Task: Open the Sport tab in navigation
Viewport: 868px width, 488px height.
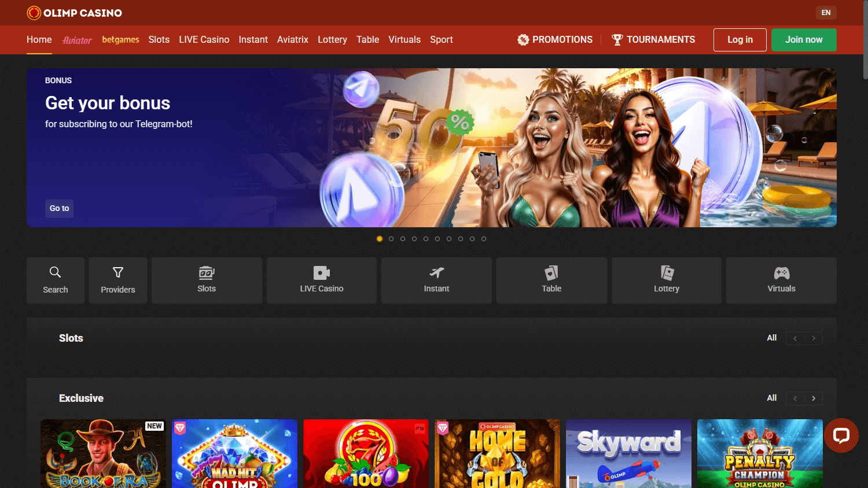Action: [441, 39]
